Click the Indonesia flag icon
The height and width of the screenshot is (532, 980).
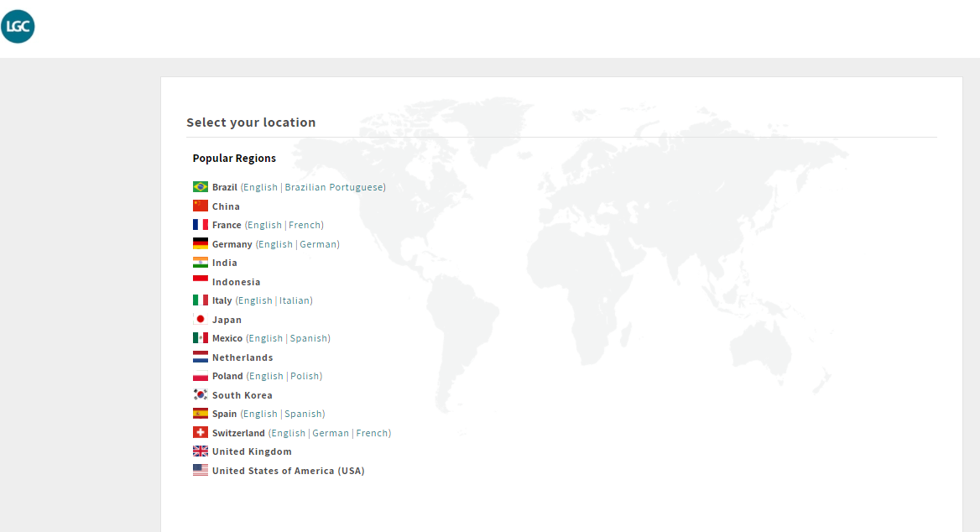point(200,281)
